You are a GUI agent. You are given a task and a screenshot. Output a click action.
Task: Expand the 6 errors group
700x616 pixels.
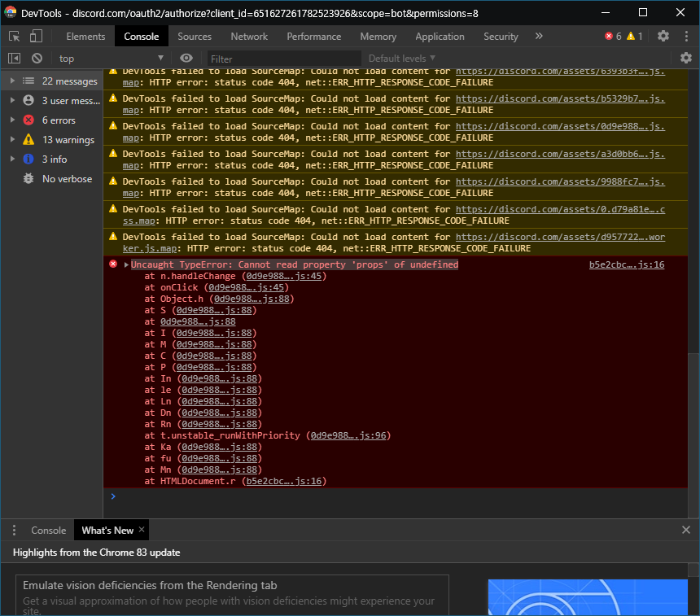pyautogui.click(x=12, y=120)
